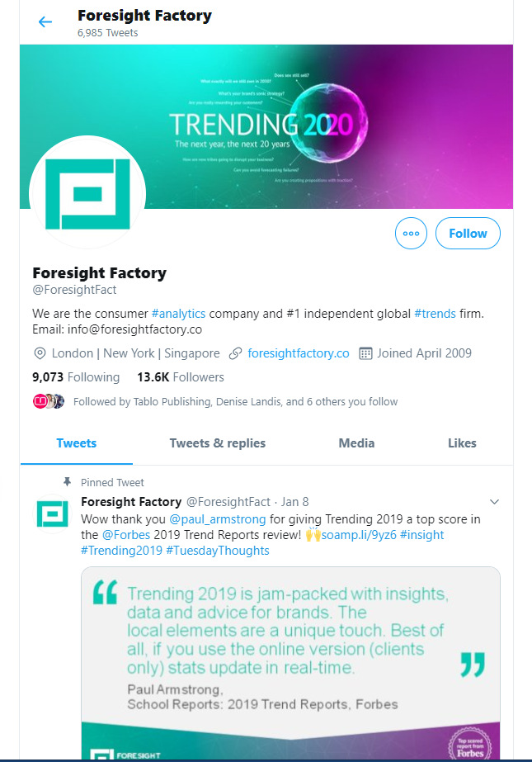The image size is (532, 762).
Task: Click the tweet's Foresight Factory avatar
Action: 52,513
